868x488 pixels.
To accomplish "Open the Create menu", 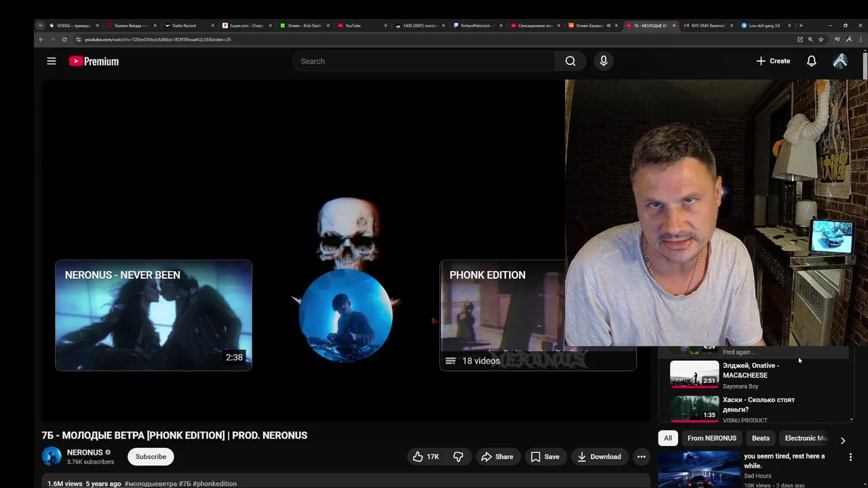I will pyautogui.click(x=773, y=61).
